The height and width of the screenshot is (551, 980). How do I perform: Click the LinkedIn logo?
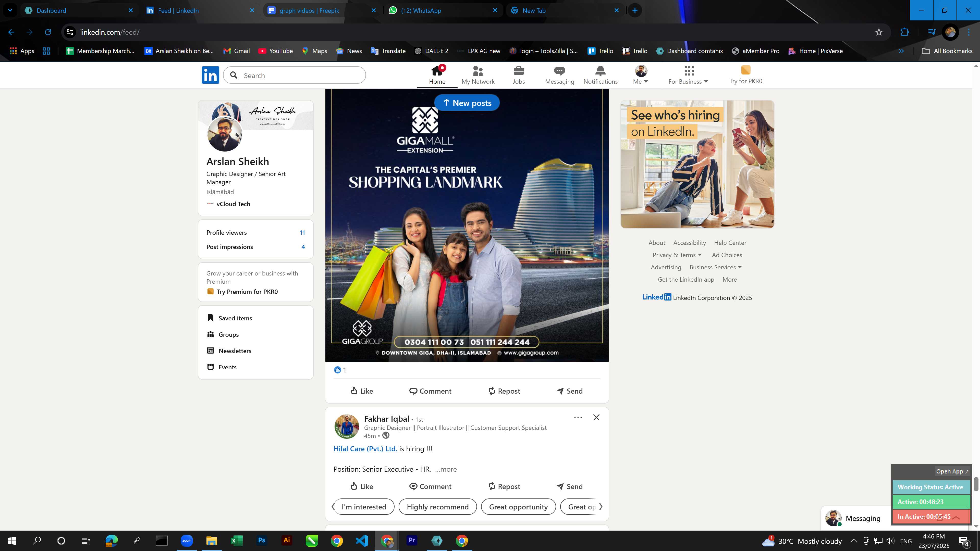point(210,75)
